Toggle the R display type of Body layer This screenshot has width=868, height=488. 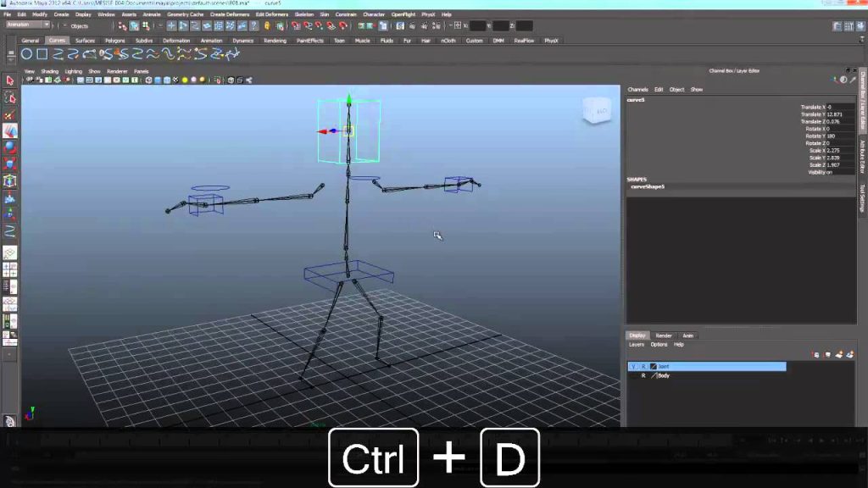pos(643,375)
